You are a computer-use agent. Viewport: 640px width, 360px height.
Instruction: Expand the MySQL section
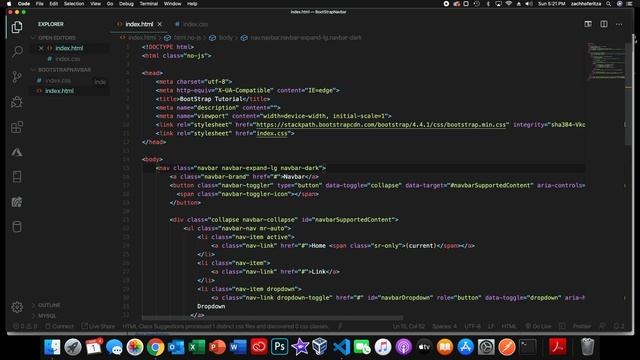pos(47,316)
